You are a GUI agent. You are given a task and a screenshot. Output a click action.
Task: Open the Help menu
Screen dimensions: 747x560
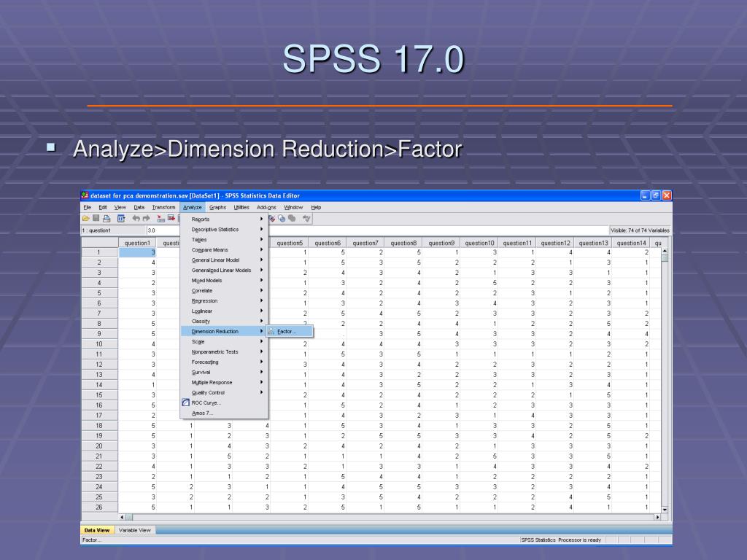click(317, 207)
